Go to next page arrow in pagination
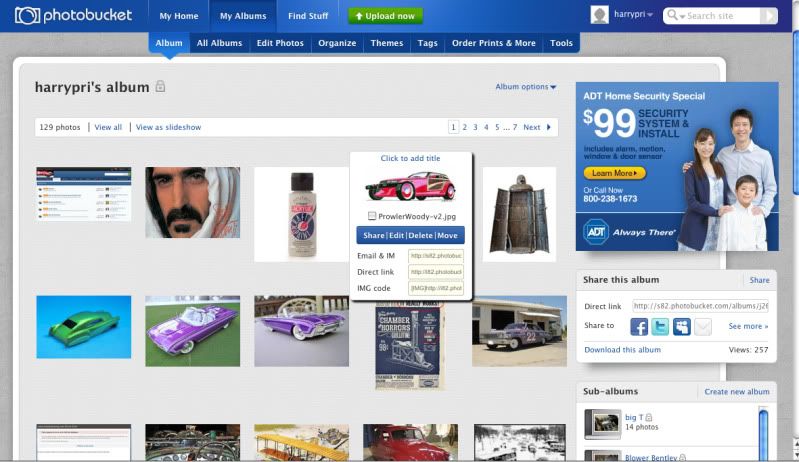This screenshot has width=799, height=462. [548, 127]
